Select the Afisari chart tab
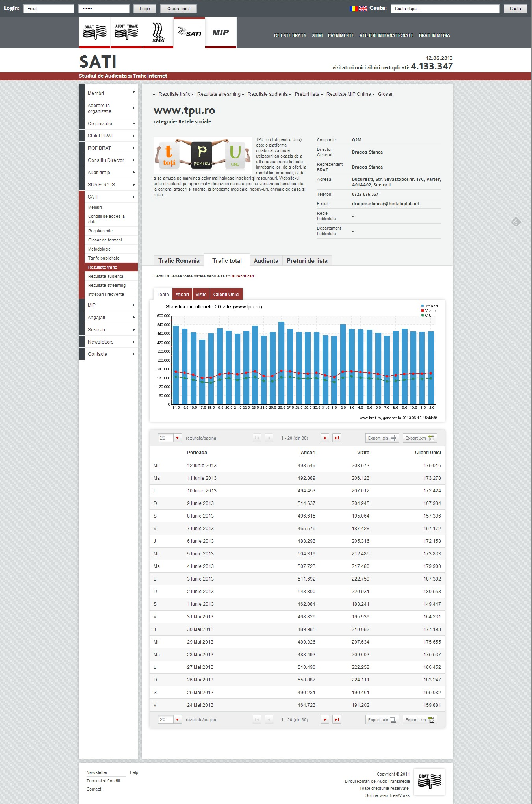The height and width of the screenshot is (804, 532). point(182,294)
